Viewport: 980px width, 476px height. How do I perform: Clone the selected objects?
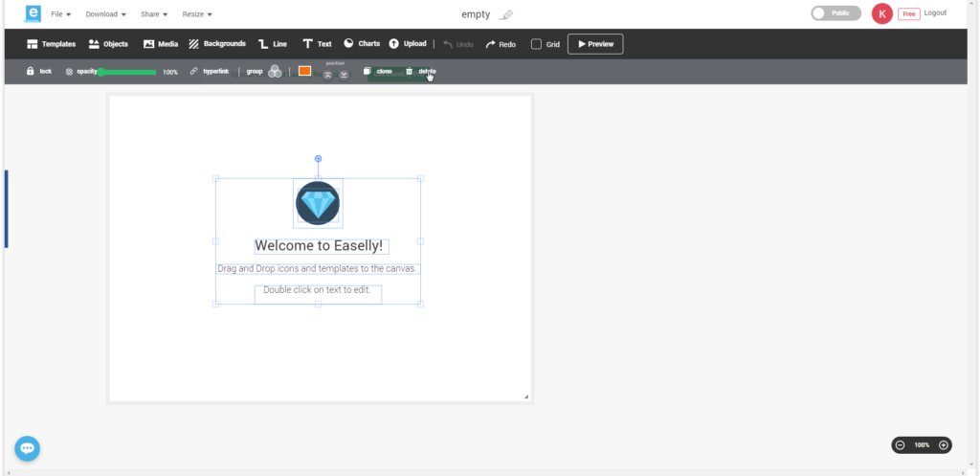tap(378, 71)
